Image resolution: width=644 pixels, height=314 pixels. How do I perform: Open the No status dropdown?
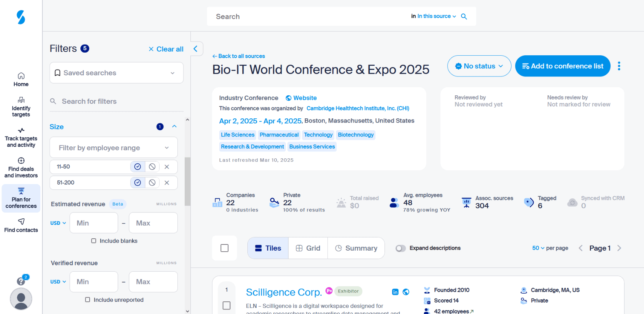tap(479, 66)
